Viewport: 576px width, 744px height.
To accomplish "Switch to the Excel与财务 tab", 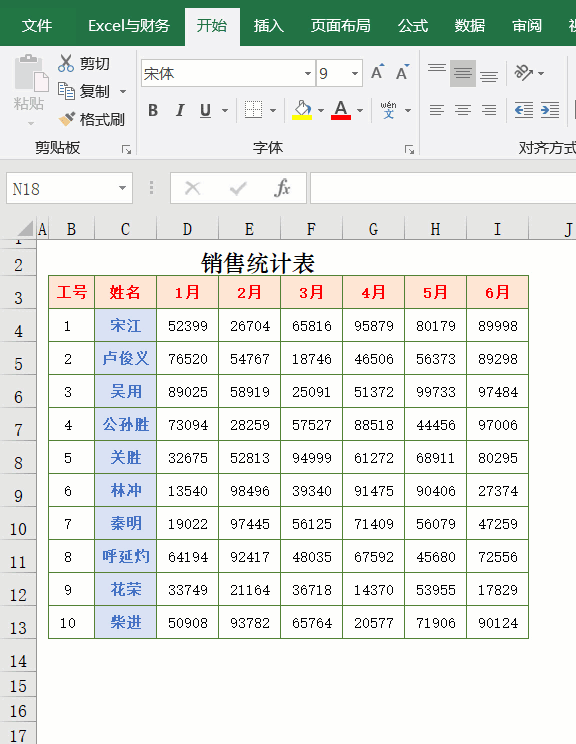I will click(x=129, y=25).
